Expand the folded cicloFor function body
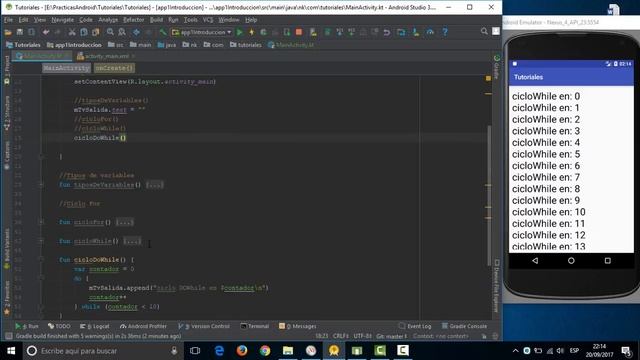 124,222
